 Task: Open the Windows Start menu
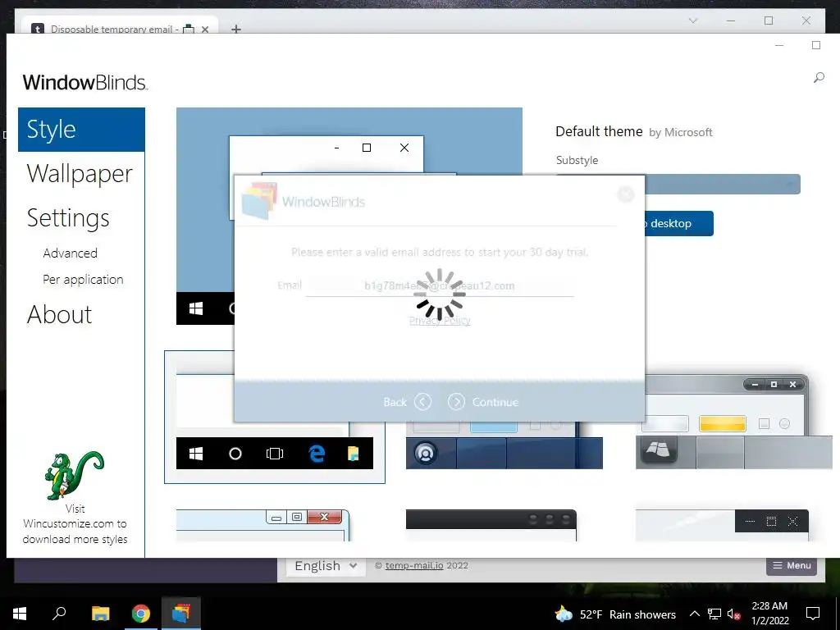coord(20,614)
